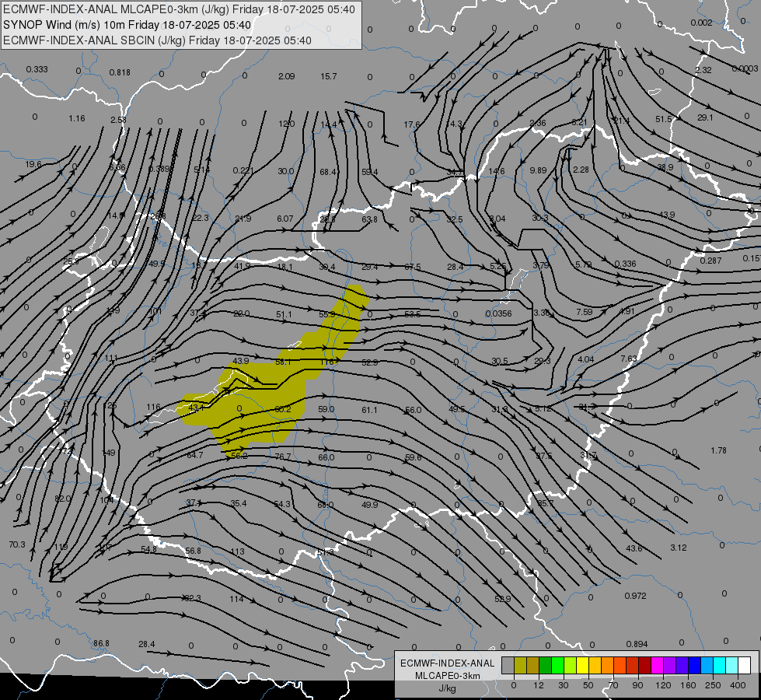
Task: Pick the dark red legend swatch
Action: 644,666
